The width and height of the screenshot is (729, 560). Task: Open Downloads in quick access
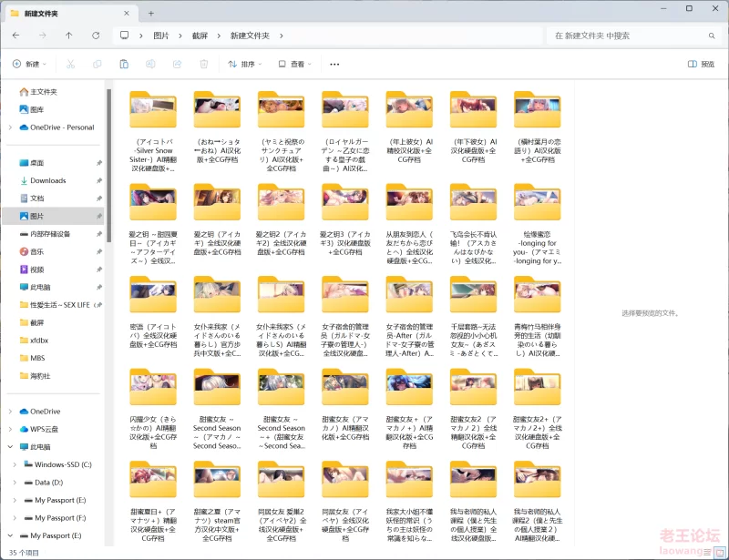click(43, 180)
